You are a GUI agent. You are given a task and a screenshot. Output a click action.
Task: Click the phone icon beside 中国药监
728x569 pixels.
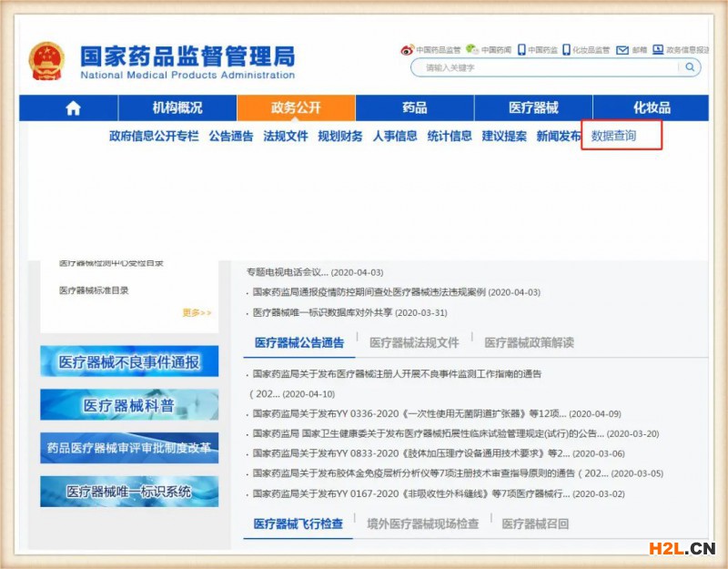coord(521,50)
